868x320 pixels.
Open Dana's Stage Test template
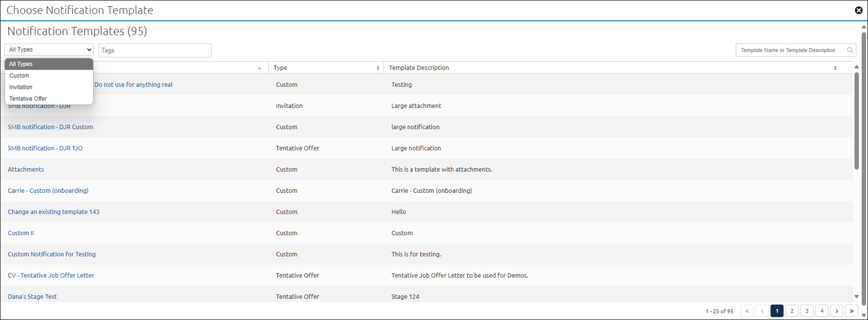point(32,296)
